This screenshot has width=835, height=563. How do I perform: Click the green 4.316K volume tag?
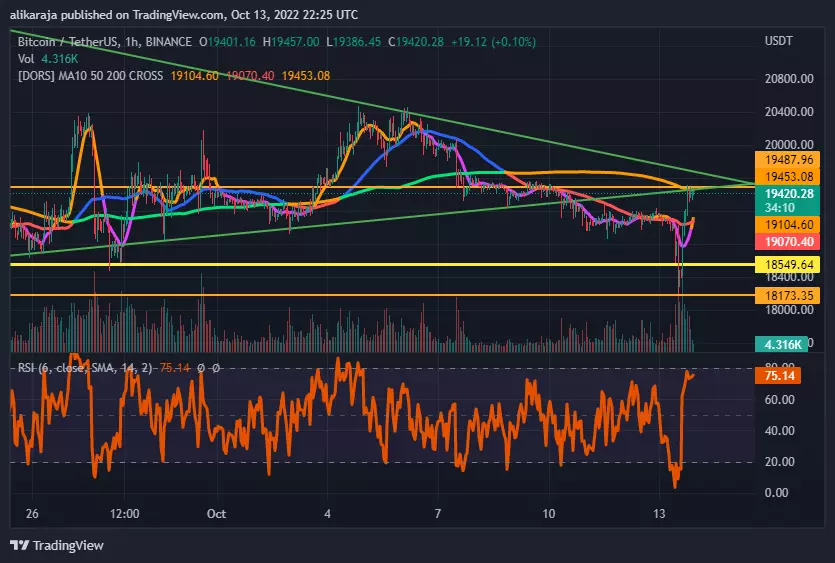point(782,344)
